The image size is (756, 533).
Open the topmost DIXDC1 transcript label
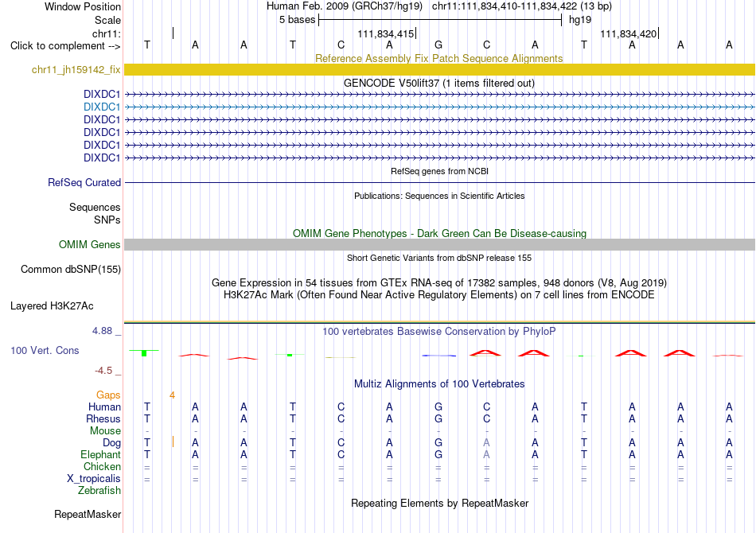click(x=101, y=94)
